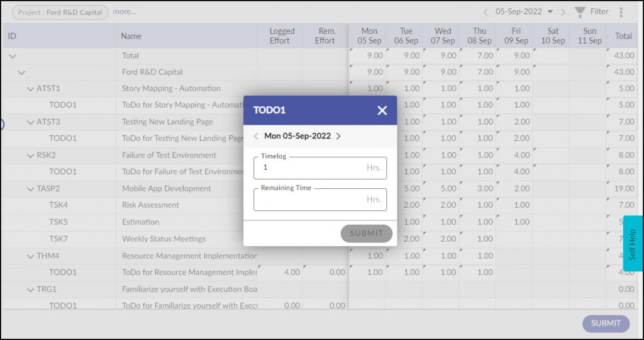Open the Filter funnel icon

pyautogui.click(x=579, y=13)
